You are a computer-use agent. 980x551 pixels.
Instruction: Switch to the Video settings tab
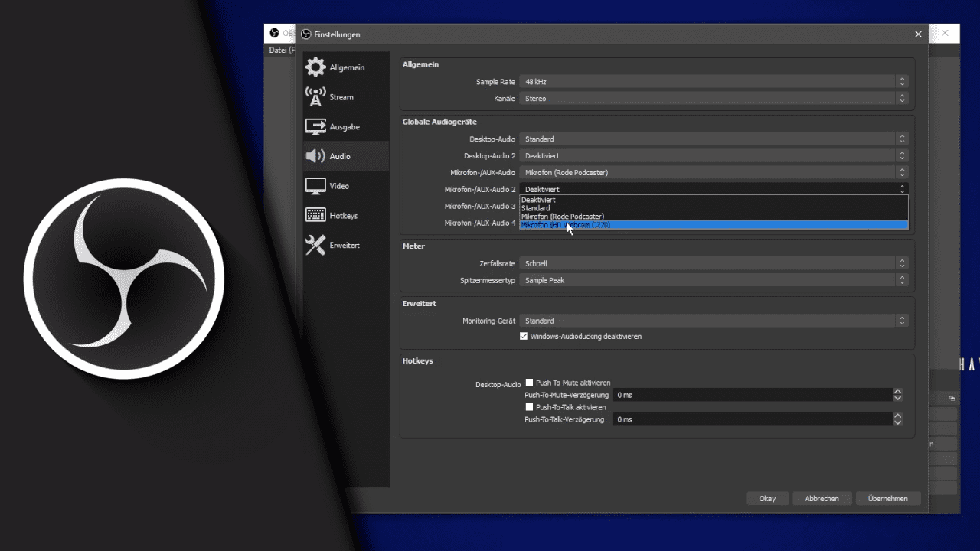(x=346, y=186)
